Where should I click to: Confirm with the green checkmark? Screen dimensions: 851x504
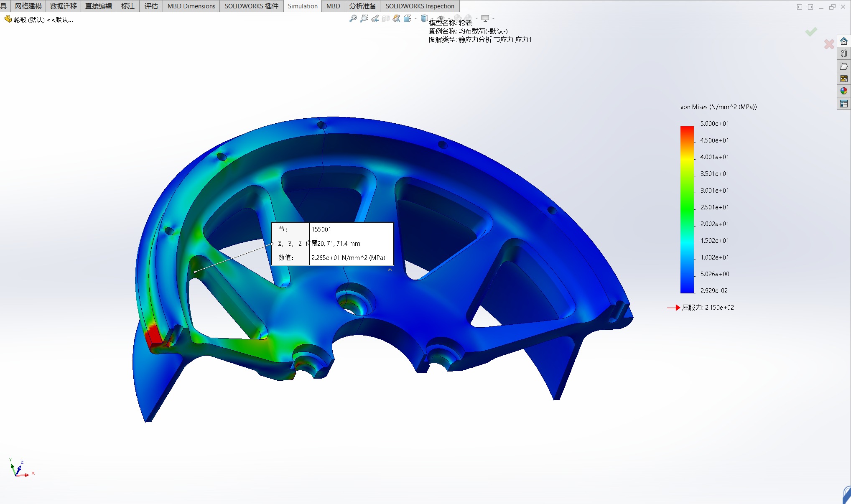811,32
